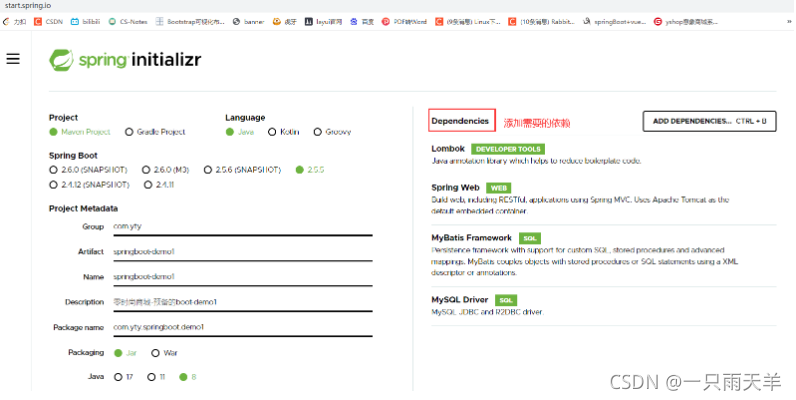This screenshot has width=796, height=400.
Task: Show more bookmarks overflow chevron
Action: (789, 22)
